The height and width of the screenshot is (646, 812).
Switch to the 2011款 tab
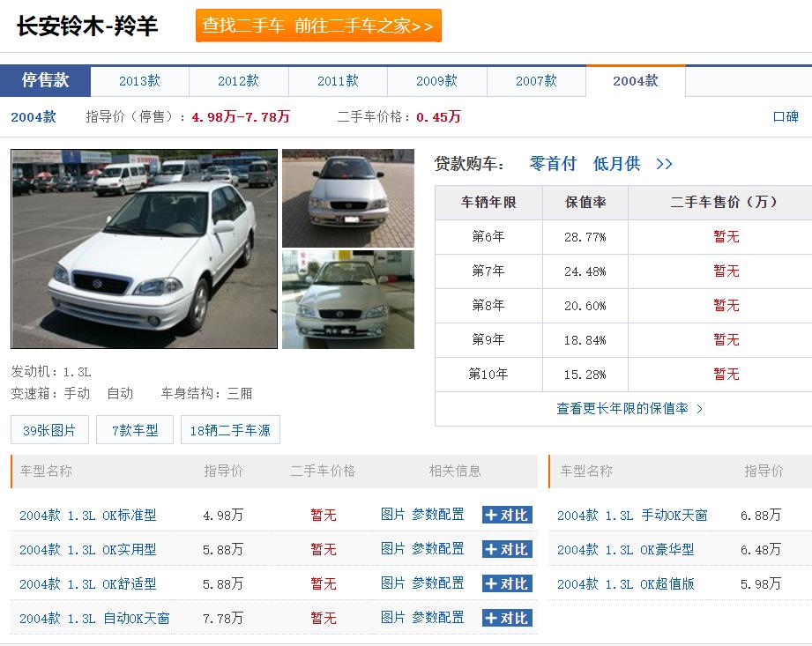pyautogui.click(x=337, y=79)
